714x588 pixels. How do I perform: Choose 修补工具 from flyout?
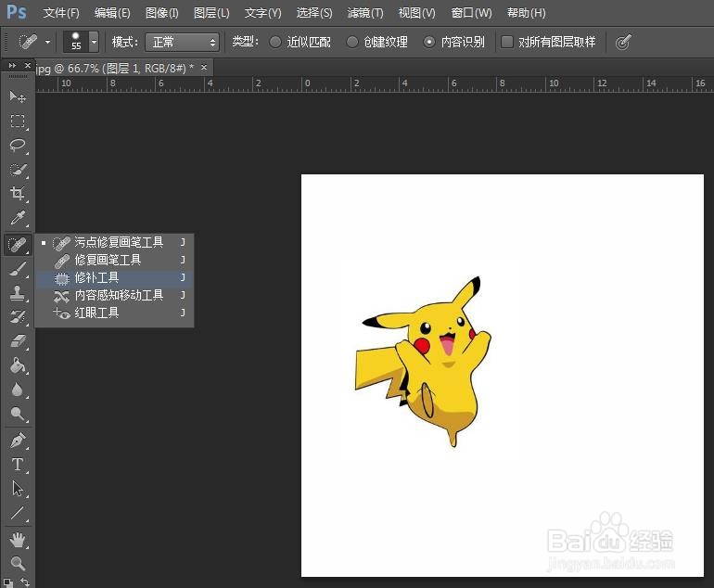pos(114,278)
